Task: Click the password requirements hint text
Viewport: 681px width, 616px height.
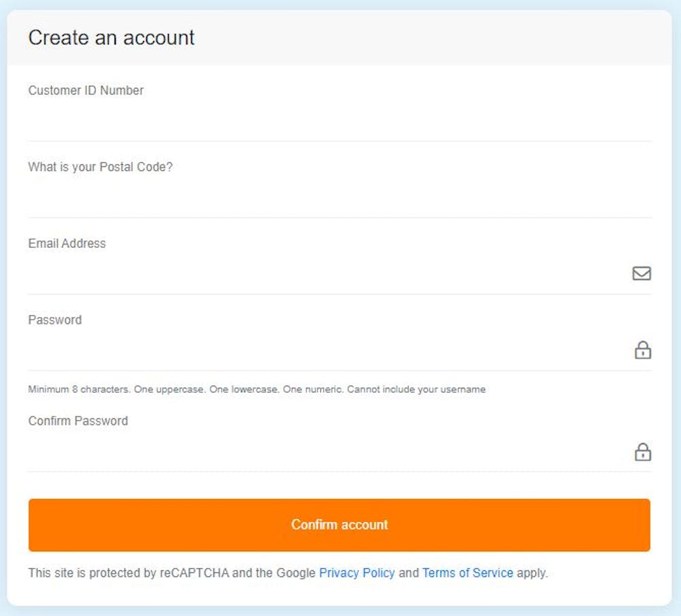Action: click(257, 390)
